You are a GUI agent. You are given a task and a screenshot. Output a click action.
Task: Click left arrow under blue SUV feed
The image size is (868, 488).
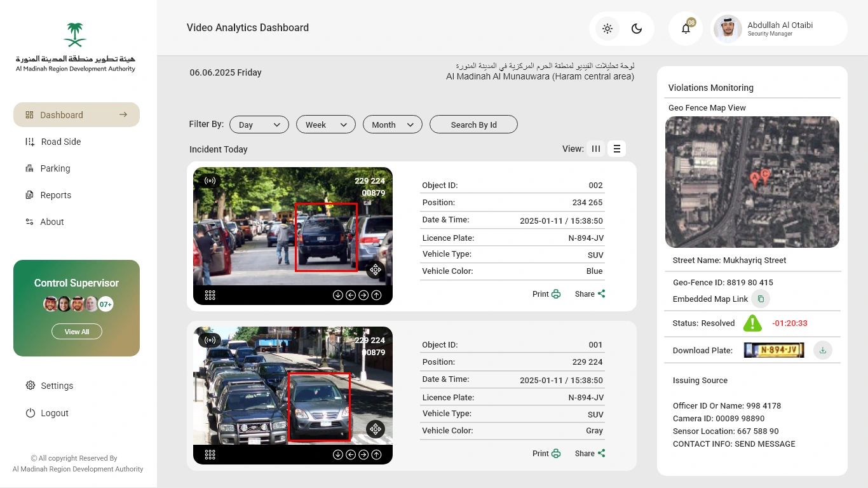(x=351, y=295)
